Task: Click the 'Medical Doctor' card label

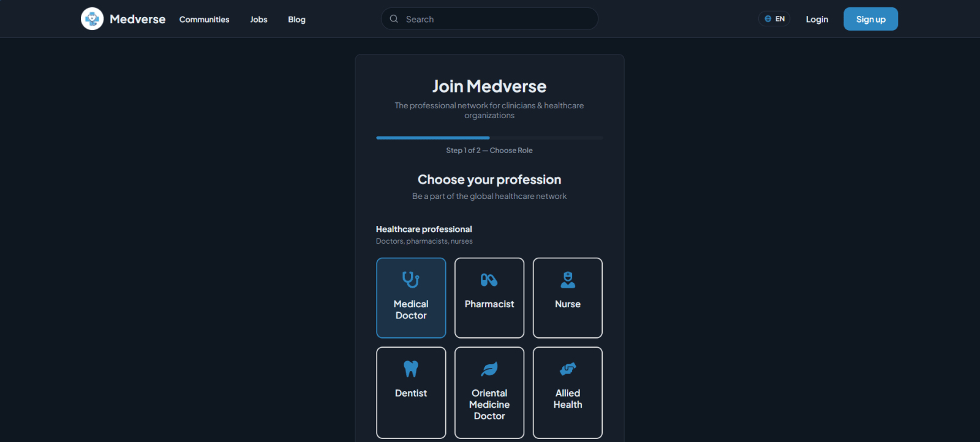Action: pyautogui.click(x=411, y=310)
